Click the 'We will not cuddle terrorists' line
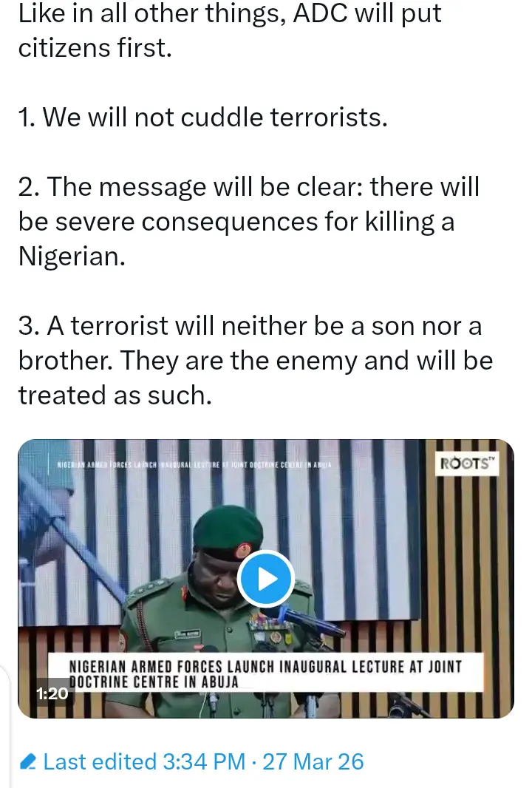 (203, 117)
